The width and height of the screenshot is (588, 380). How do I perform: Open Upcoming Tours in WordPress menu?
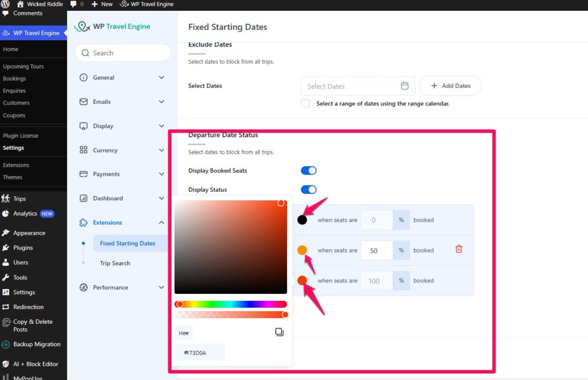23,67
